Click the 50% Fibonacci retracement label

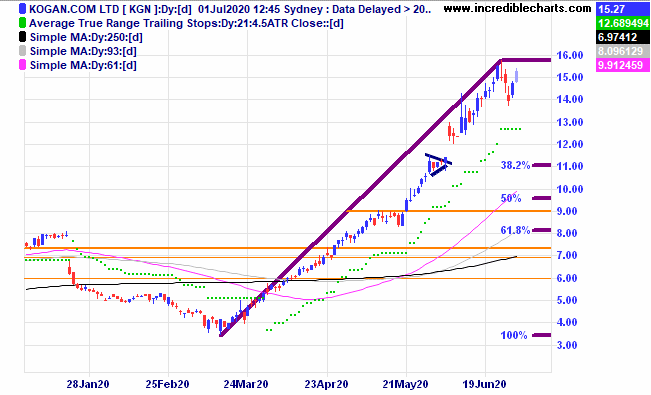click(511, 198)
